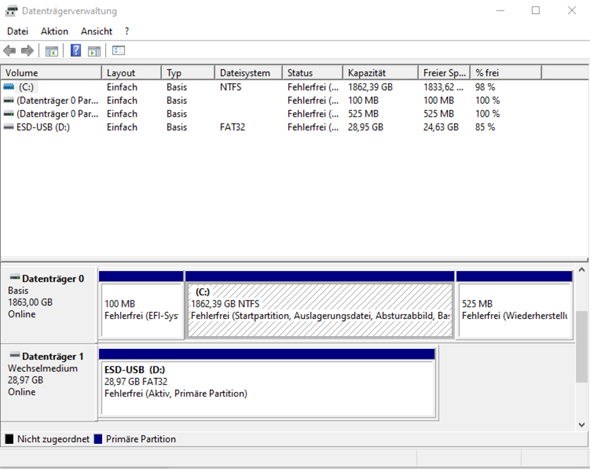Click the settings list toolbar icon
Image resolution: width=590 pixels, height=469 pixels.
(118, 50)
